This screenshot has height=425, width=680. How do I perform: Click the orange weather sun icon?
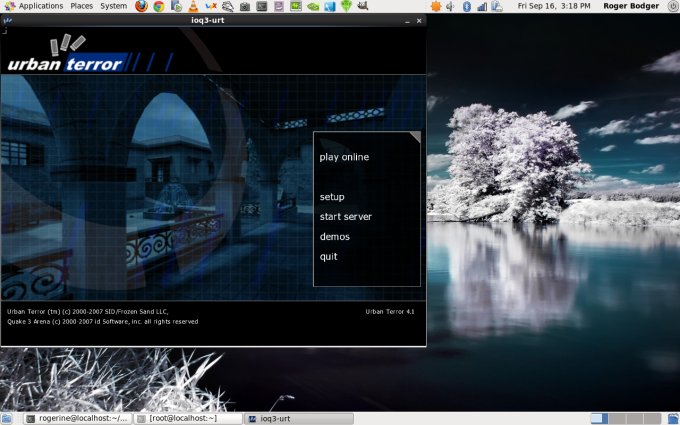(434, 6)
